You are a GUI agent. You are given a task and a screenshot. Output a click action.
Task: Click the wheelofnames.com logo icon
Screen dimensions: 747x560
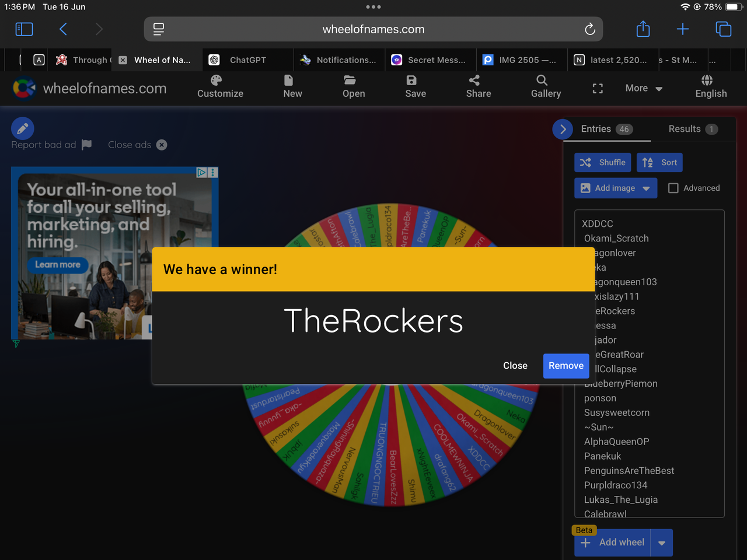click(x=24, y=89)
